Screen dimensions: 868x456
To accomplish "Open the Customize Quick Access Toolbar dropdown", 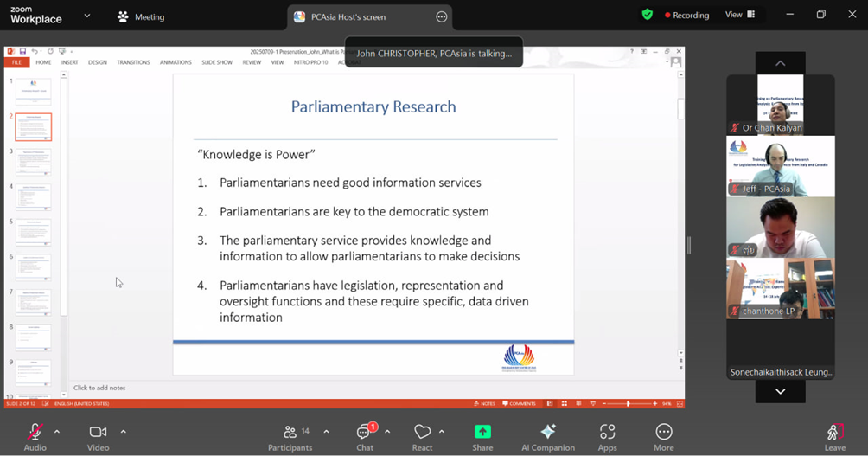I will [x=72, y=52].
